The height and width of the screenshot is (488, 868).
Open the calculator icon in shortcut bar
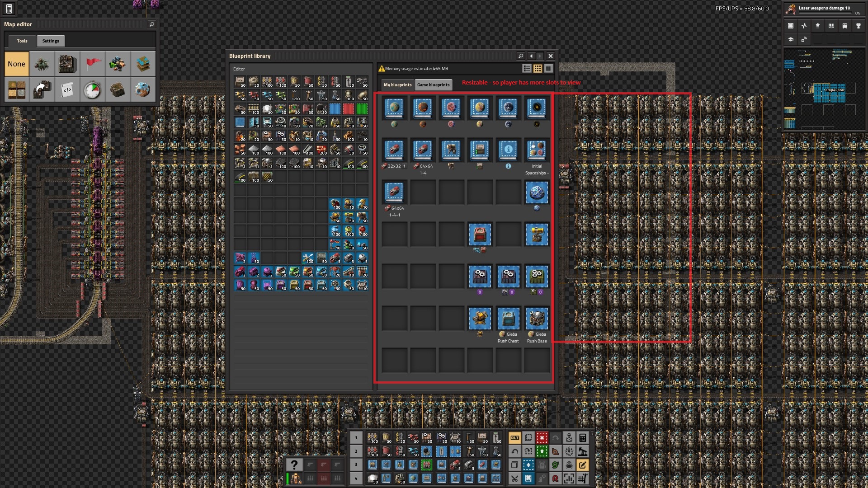point(582,437)
